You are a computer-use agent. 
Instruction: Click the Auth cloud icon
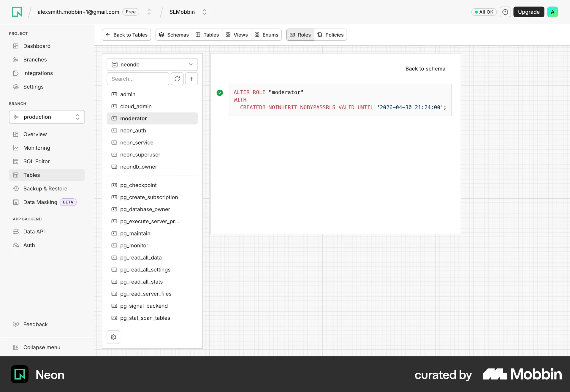[16, 245]
